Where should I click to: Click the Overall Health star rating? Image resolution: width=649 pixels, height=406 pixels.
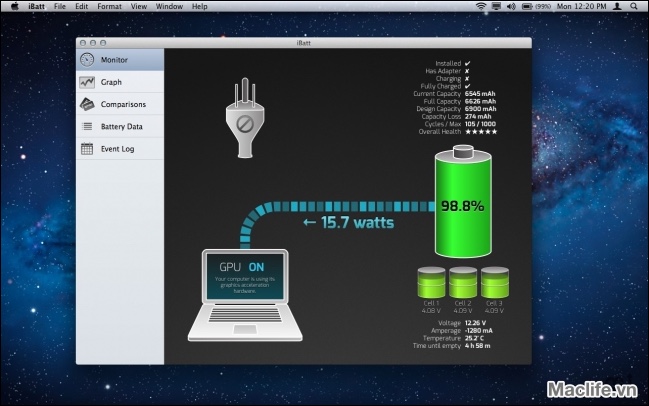tap(482, 131)
